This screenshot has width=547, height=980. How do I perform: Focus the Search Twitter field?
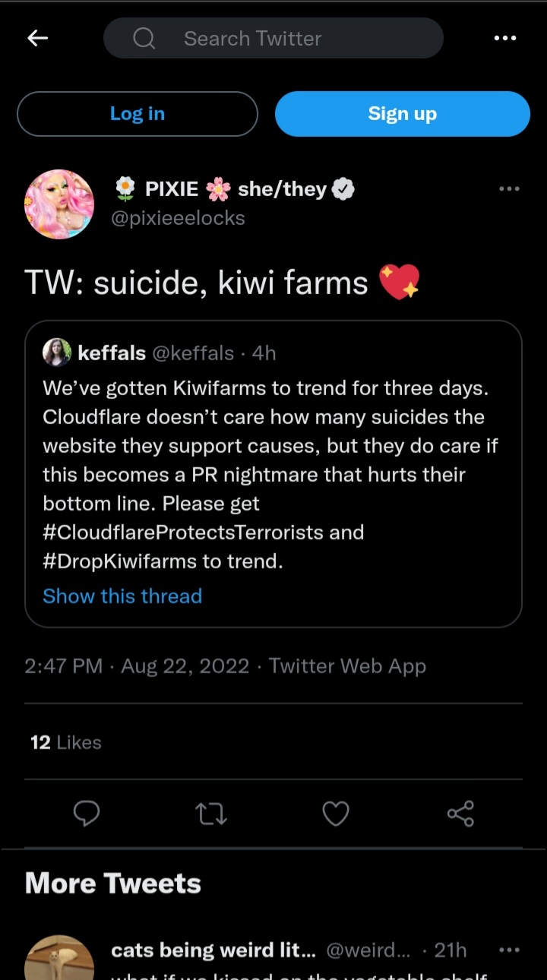pos(273,38)
